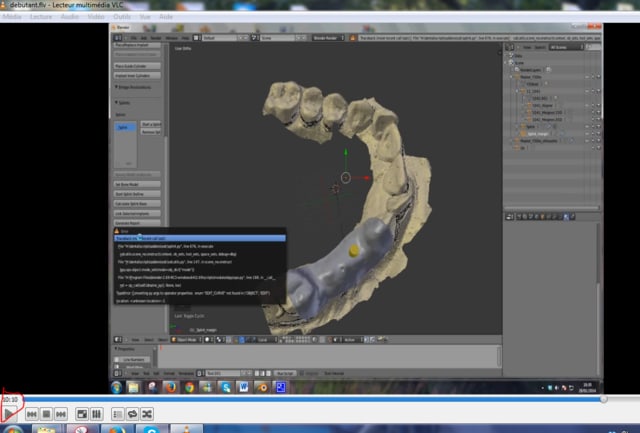This screenshot has height=433, width=640.
Task: Click the stop playback button
Action: click(x=47, y=414)
